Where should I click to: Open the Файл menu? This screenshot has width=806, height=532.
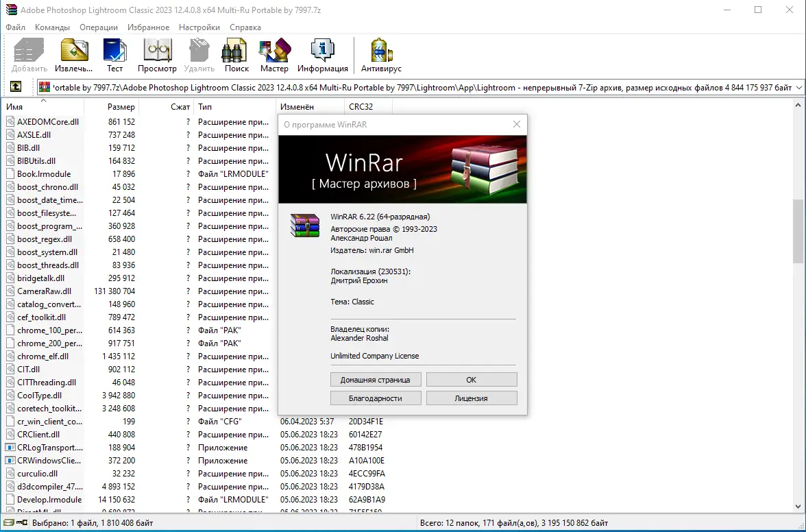(x=15, y=27)
